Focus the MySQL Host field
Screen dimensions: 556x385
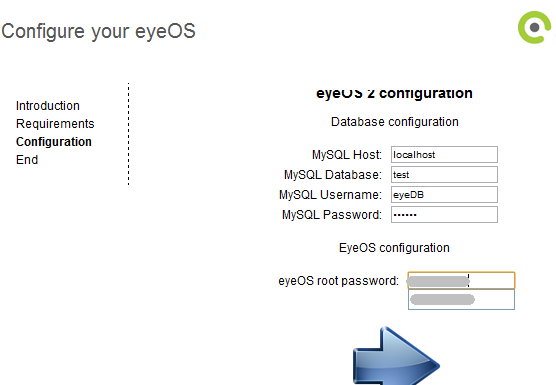(444, 155)
